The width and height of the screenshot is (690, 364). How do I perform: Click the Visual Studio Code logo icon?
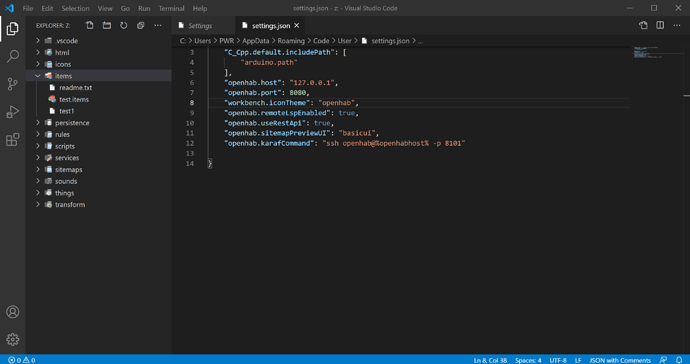click(9, 8)
